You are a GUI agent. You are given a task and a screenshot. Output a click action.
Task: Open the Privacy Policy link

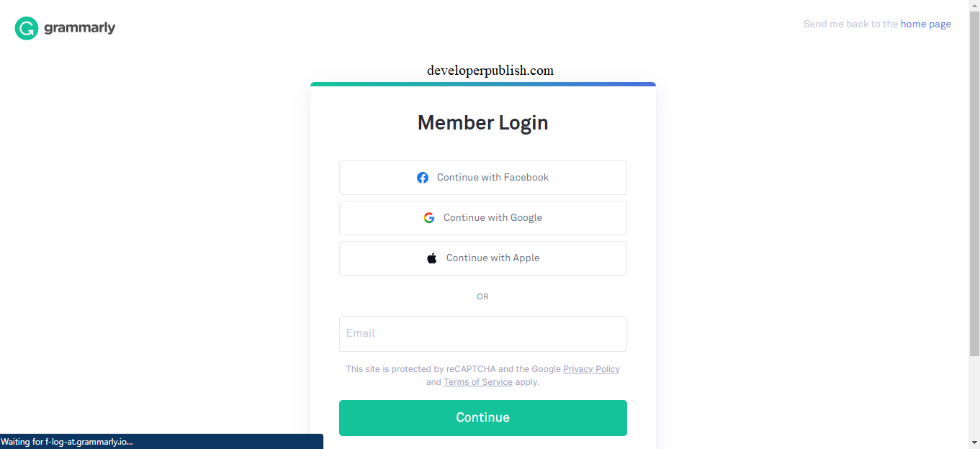(x=591, y=368)
